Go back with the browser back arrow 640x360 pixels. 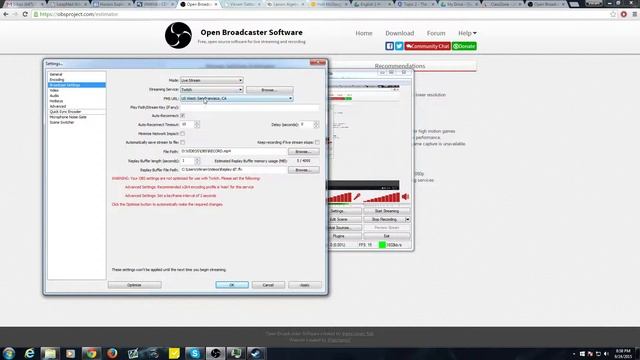(x=6, y=14)
